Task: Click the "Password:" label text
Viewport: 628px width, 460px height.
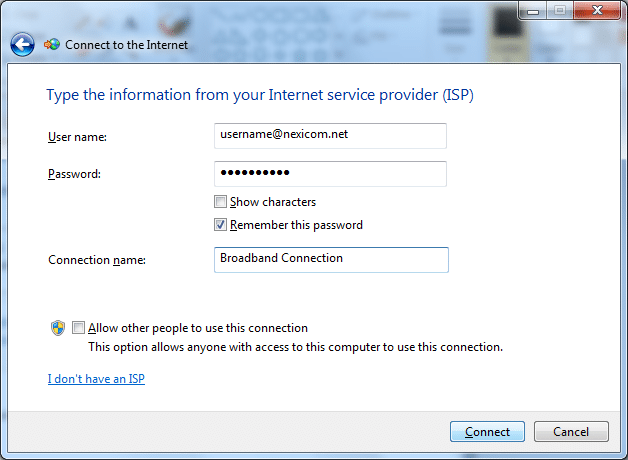Action: click(74, 174)
